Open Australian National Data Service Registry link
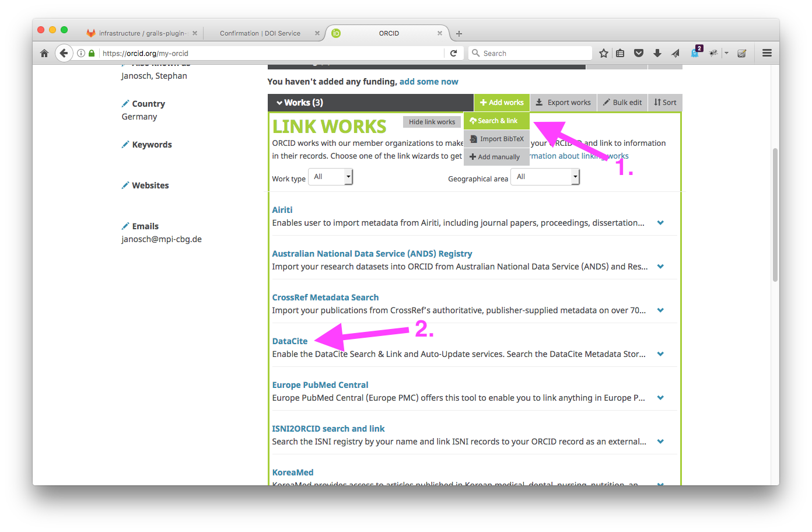Image resolution: width=812 pixels, height=532 pixels. point(372,254)
